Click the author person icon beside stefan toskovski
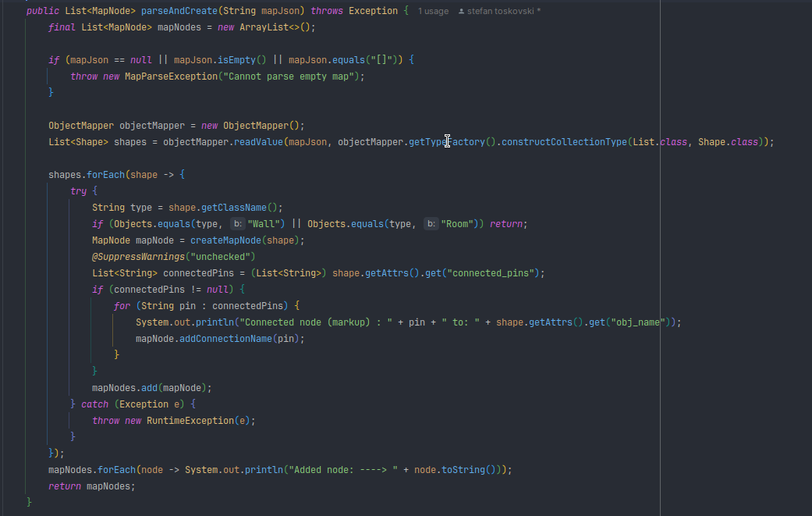Image resolution: width=812 pixels, height=516 pixels. 462,12
